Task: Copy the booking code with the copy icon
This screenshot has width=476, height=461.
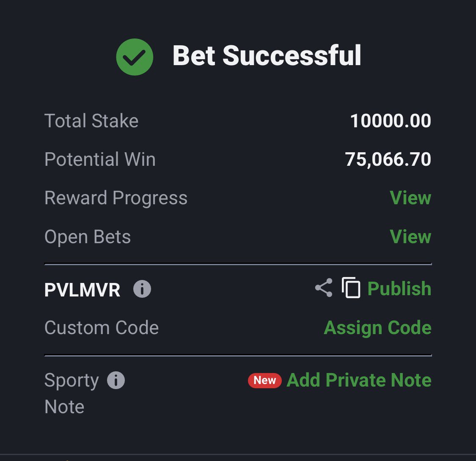Action: tap(351, 288)
